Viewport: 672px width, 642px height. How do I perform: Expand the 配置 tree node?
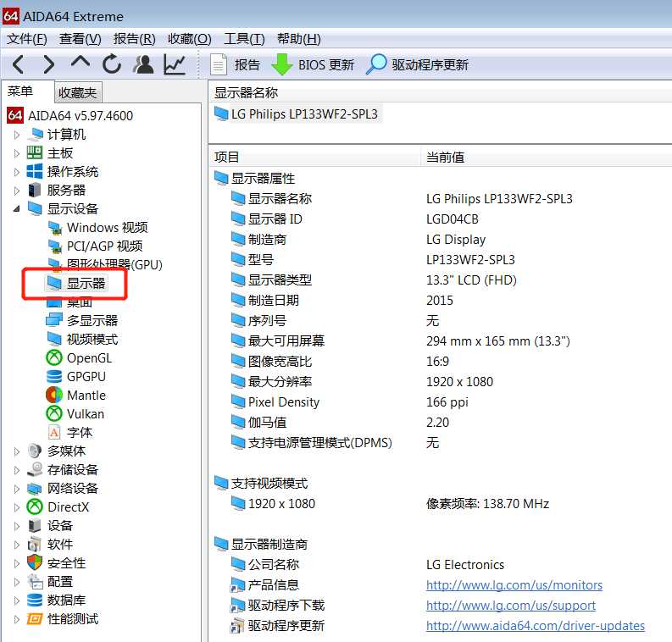[17, 582]
